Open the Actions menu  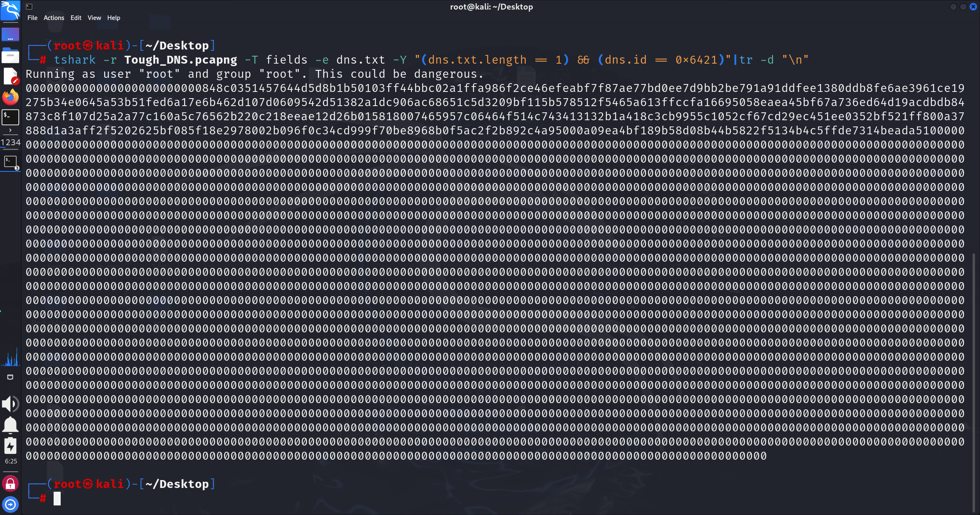(54, 18)
